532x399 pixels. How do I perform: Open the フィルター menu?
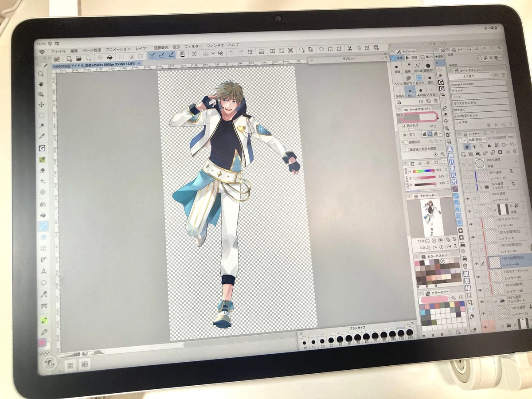193,46
